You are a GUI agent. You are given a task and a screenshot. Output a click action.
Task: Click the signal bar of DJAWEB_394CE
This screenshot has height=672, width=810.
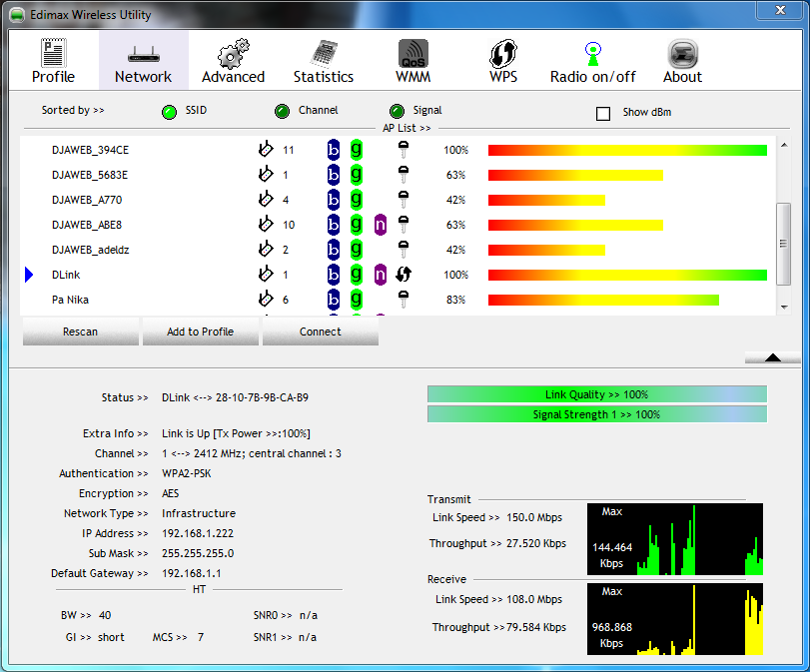[x=627, y=150]
